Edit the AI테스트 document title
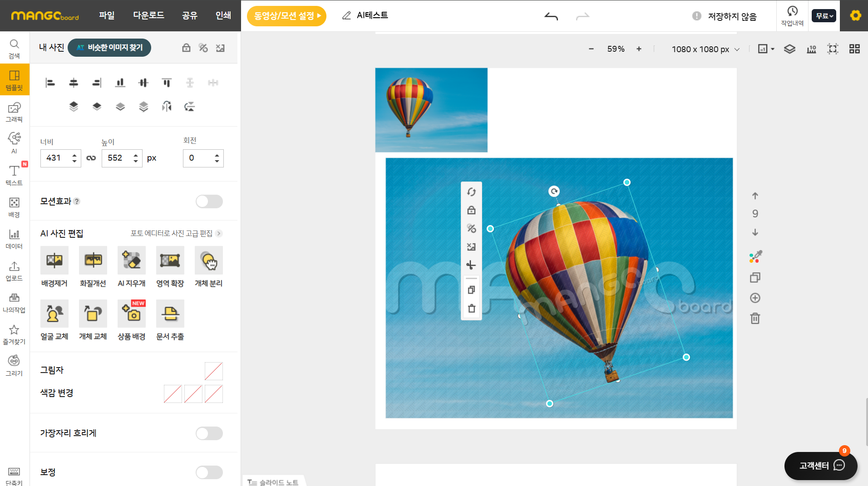868x486 pixels. pos(372,15)
